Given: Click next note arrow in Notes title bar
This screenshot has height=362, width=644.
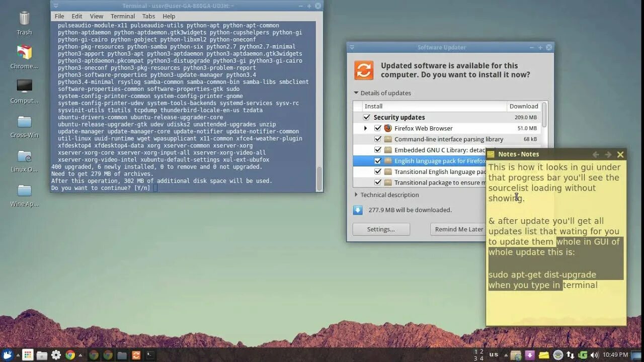Looking at the screenshot, I should [x=608, y=154].
